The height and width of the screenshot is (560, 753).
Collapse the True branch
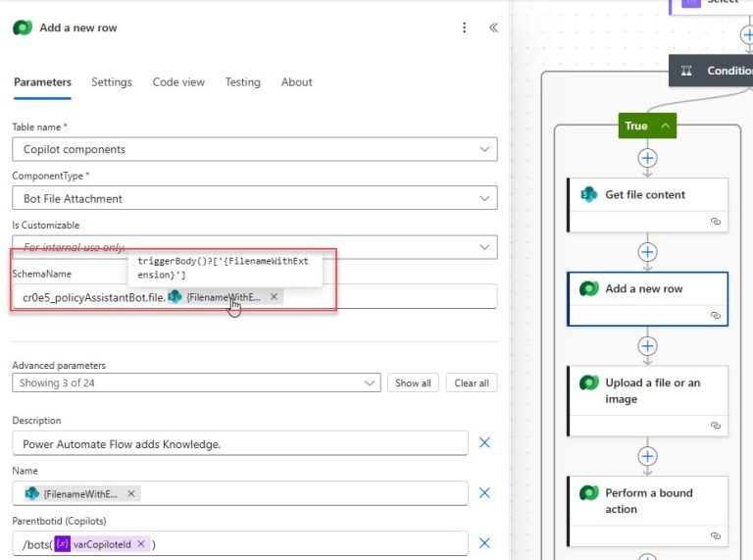[x=666, y=126]
